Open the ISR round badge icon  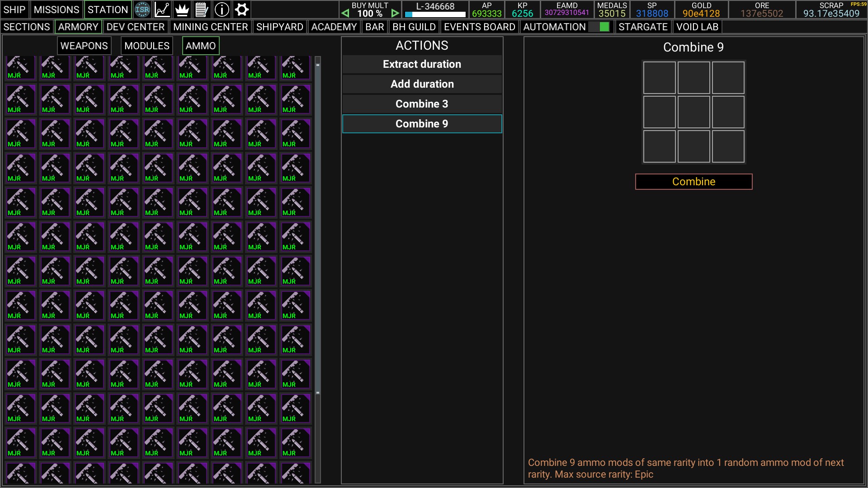[x=142, y=9]
